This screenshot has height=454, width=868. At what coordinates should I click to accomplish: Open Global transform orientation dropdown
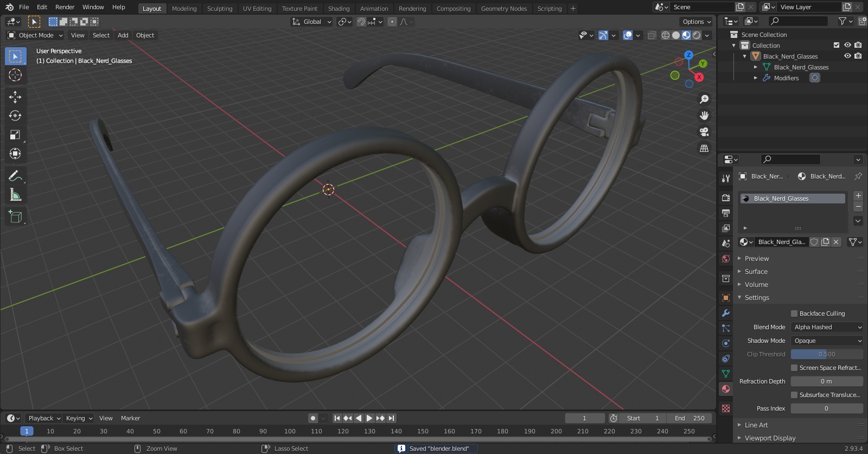(x=311, y=22)
